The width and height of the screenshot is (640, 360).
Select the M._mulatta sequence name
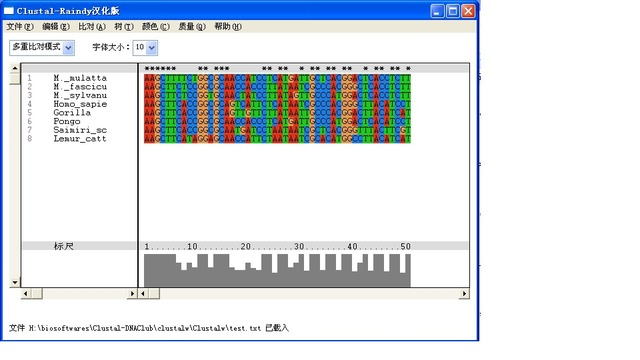click(80, 78)
